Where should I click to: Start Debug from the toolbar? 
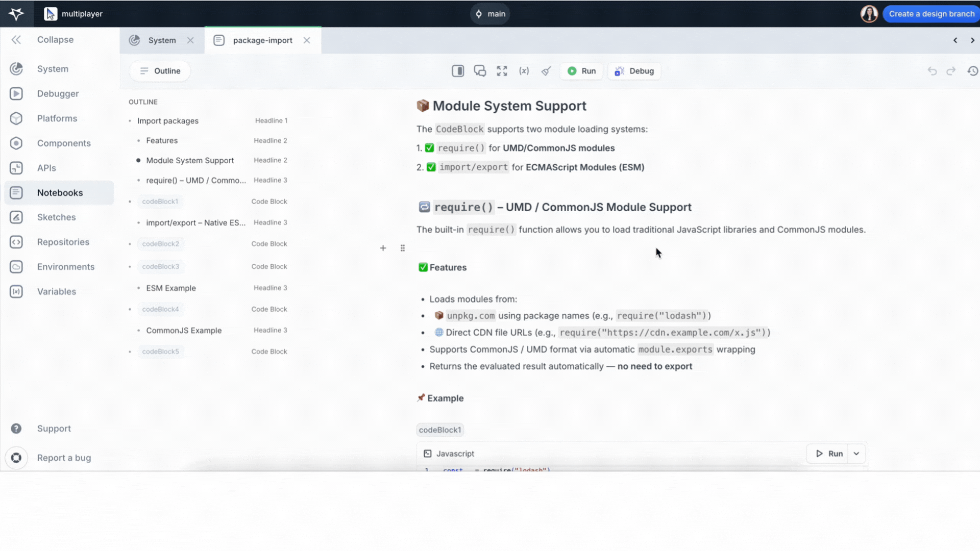[x=634, y=71]
